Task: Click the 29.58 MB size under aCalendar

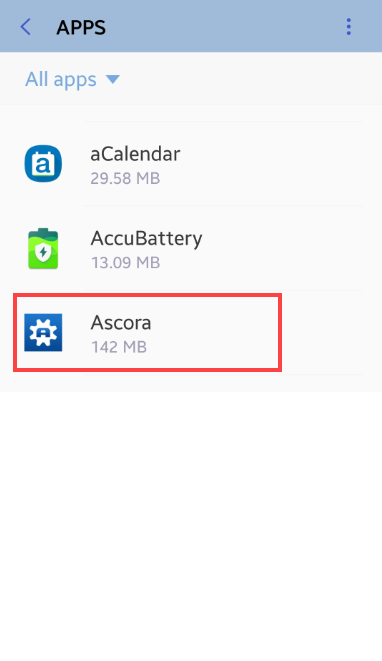Action: click(125, 178)
